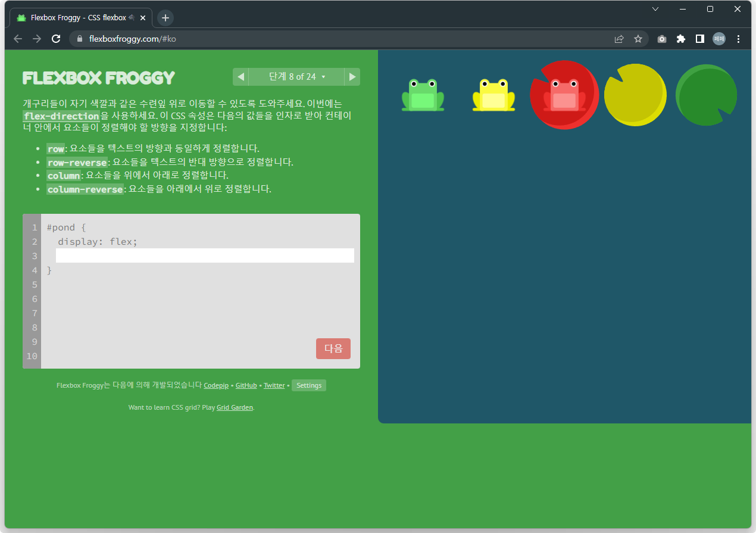
Task: Open the GitHub link
Action: pyautogui.click(x=246, y=385)
